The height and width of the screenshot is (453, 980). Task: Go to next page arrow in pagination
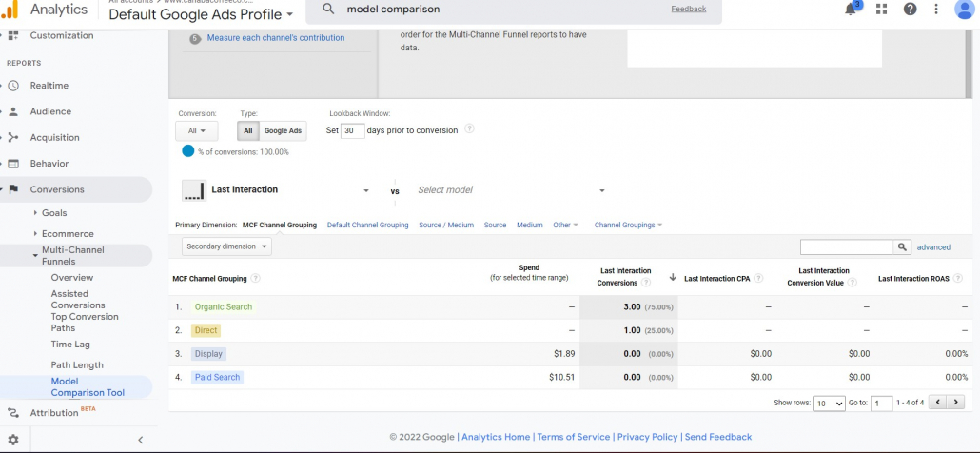point(955,403)
